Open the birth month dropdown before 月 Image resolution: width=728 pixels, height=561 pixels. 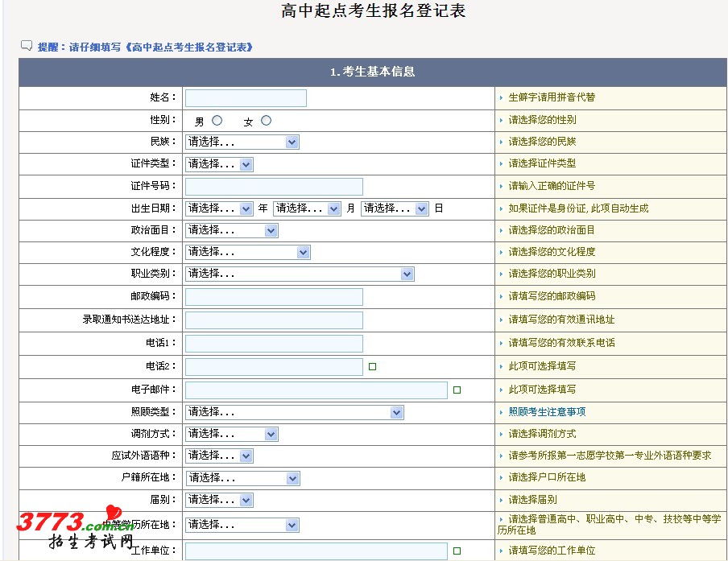coord(307,208)
